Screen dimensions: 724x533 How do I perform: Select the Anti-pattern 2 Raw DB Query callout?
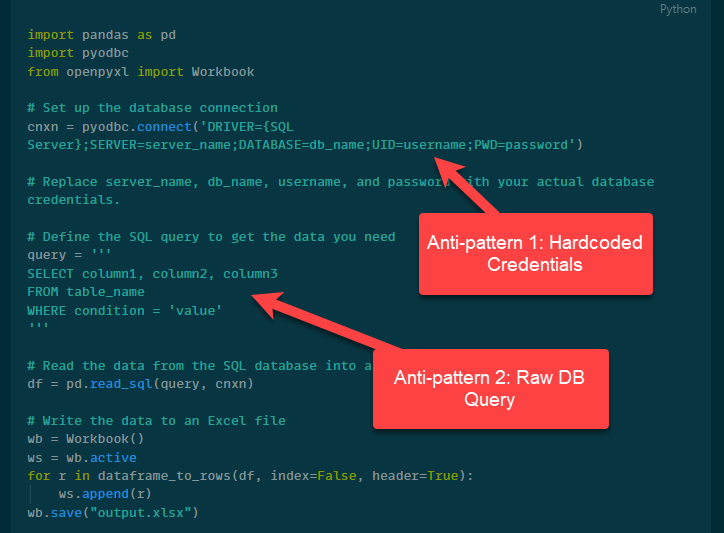point(490,388)
